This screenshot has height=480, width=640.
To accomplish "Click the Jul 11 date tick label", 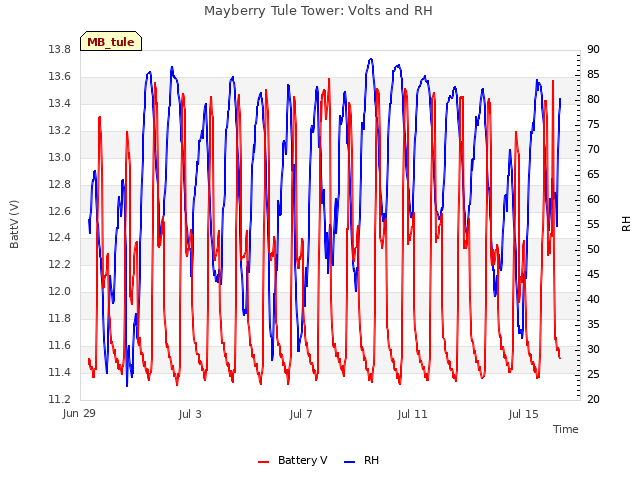I will (412, 414).
